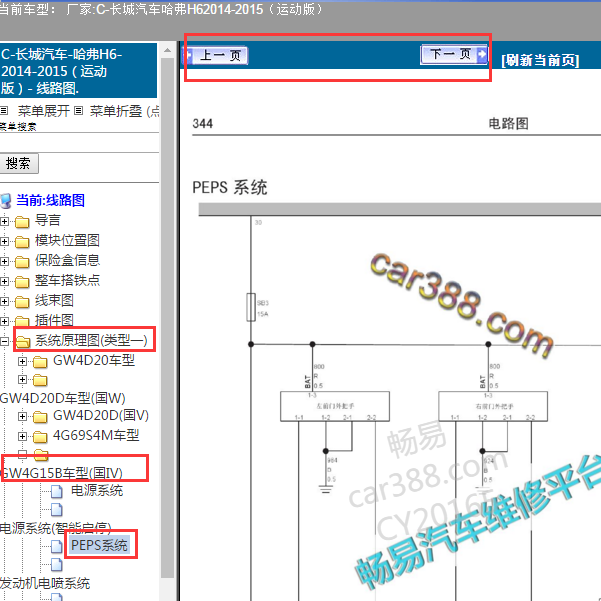Click the sidebar scrollbar up arrow

point(167,50)
